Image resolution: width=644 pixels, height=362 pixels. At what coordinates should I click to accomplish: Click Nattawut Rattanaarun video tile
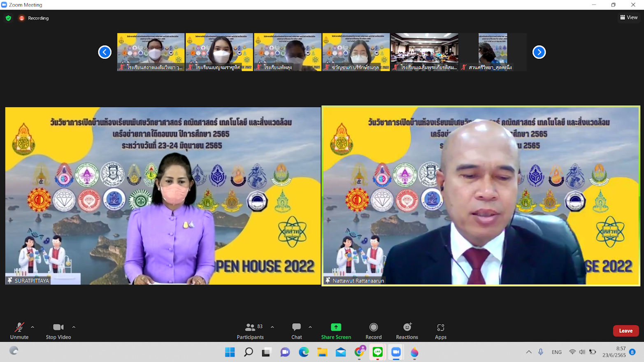tap(481, 196)
